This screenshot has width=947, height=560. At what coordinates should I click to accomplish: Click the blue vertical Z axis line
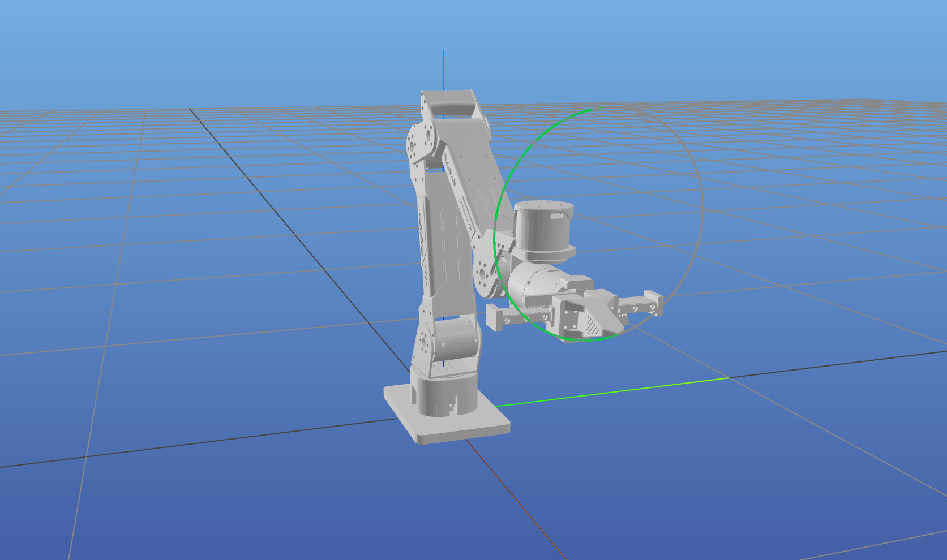444,68
